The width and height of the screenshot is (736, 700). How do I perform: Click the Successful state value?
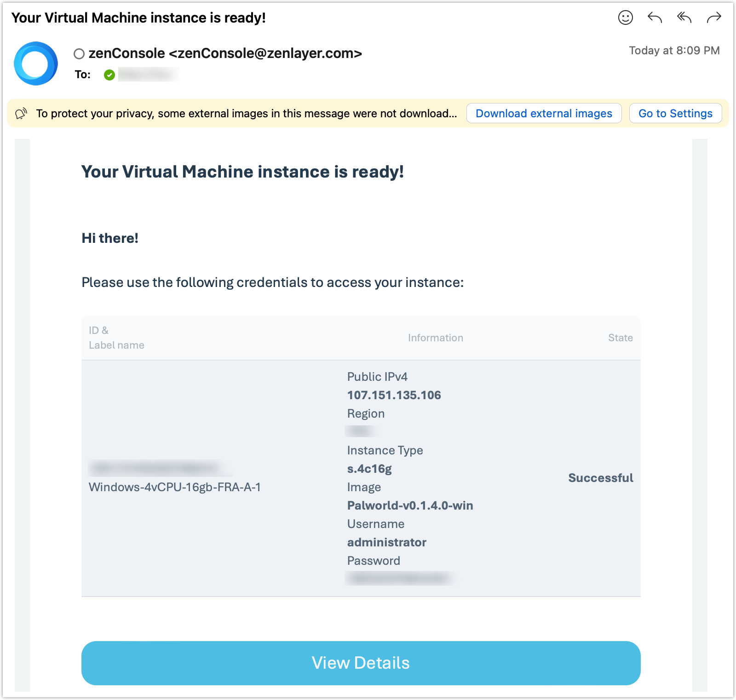click(x=601, y=478)
